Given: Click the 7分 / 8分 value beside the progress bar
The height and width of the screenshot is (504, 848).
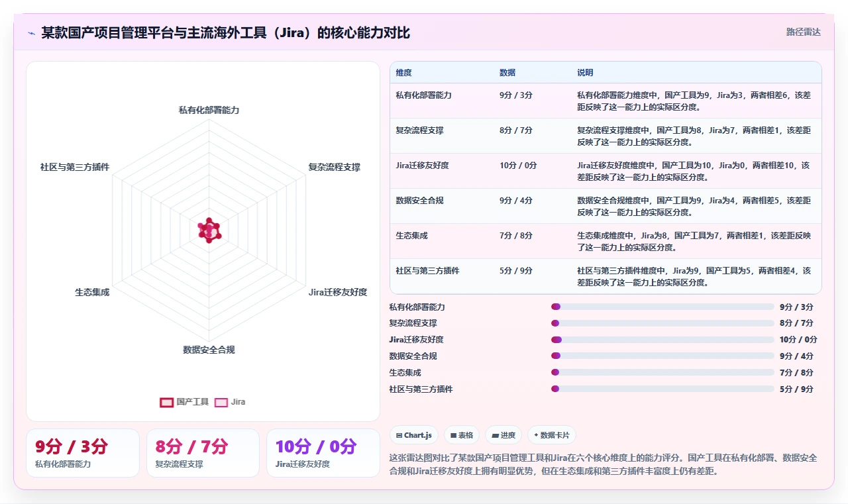Looking at the screenshot, I should click(796, 372).
